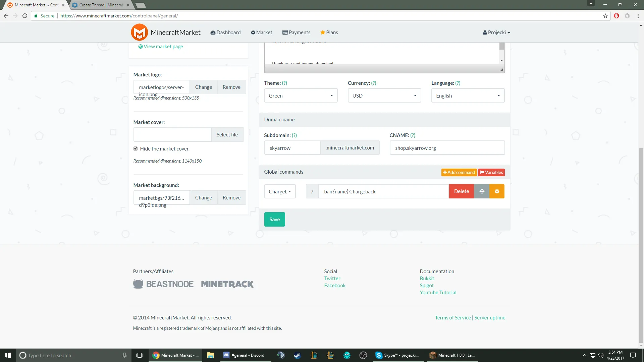Image resolution: width=644 pixels, height=362 pixels.
Task: Click the Theme help question mark
Action: (284, 83)
